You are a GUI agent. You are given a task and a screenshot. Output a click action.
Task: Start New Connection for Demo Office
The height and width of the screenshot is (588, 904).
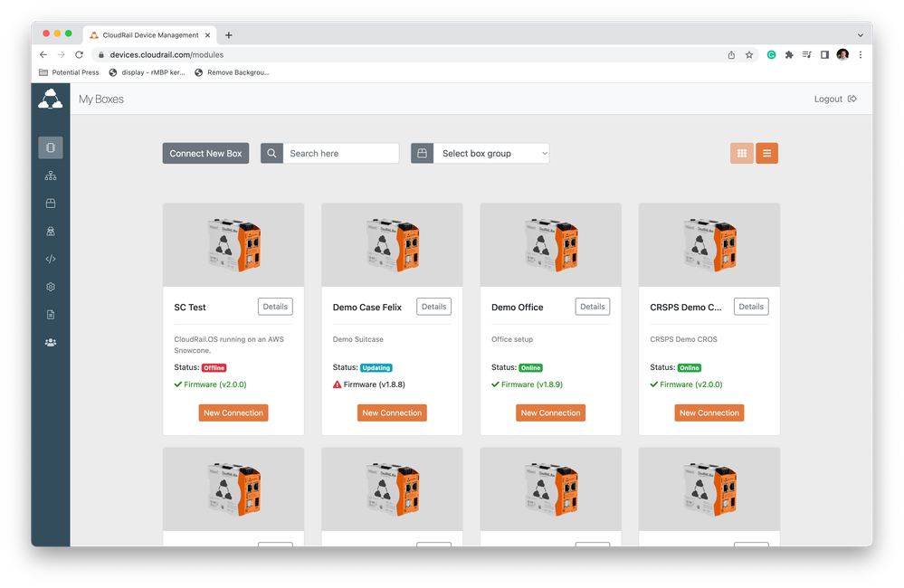(x=550, y=413)
